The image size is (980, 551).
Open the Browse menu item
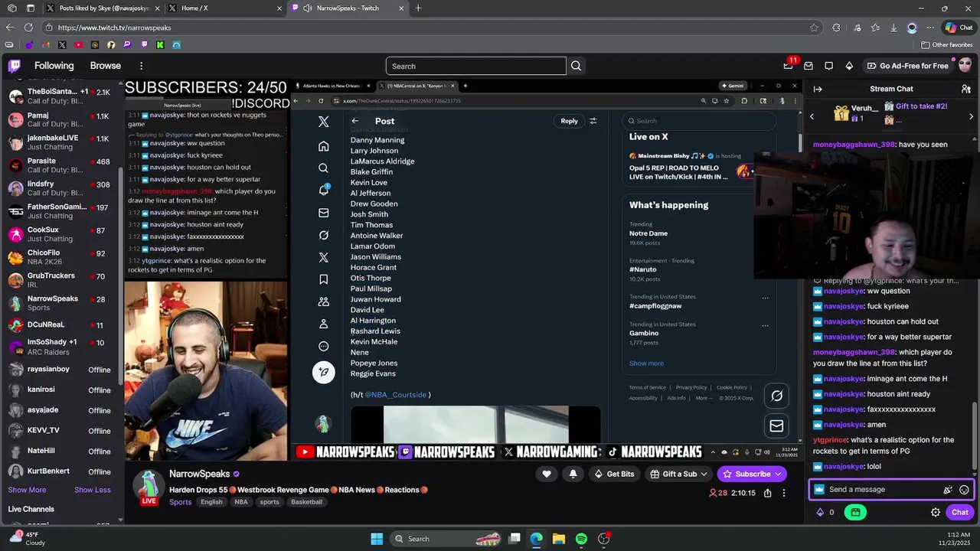106,66
